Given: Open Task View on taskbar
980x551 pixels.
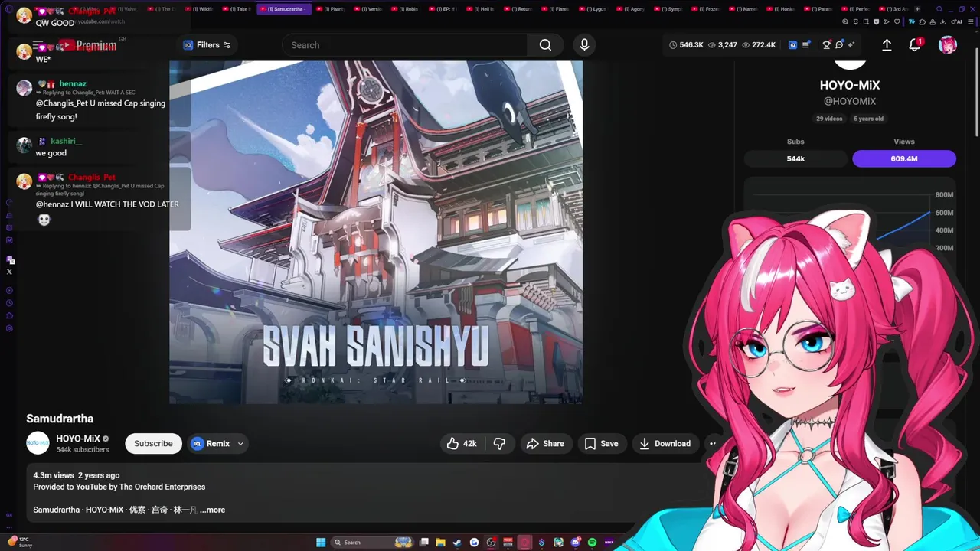Looking at the screenshot, I should click(423, 543).
